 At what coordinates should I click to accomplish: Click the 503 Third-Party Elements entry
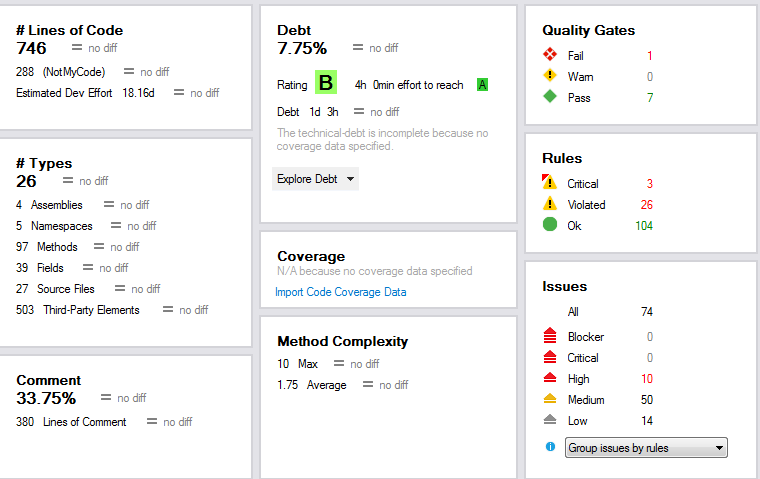click(78, 310)
